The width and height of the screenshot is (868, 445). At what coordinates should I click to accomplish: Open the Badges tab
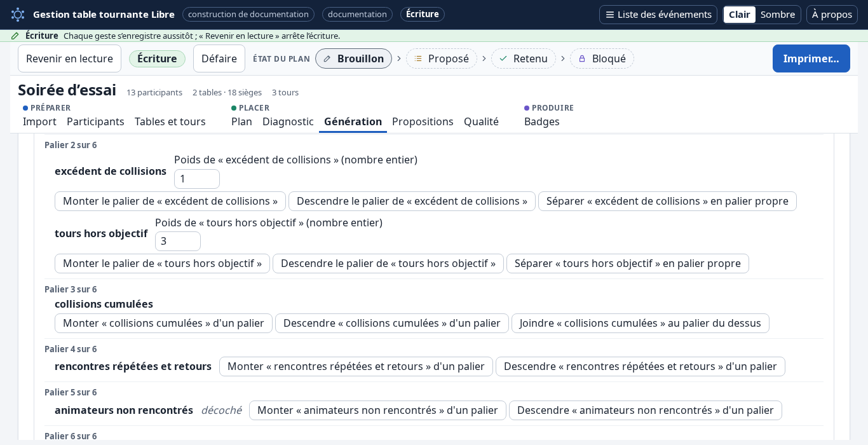click(x=542, y=121)
